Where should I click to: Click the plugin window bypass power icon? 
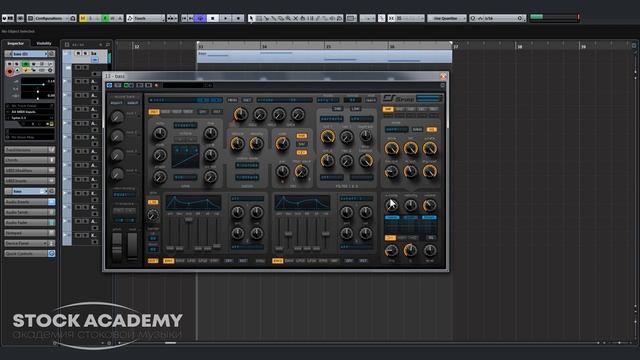coord(109,85)
